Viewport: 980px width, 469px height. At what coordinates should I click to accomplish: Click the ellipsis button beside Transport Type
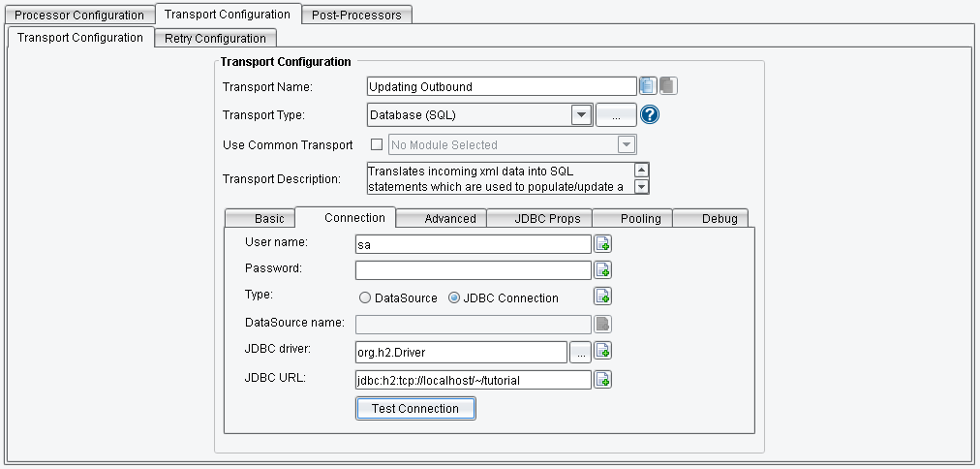point(616,115)
